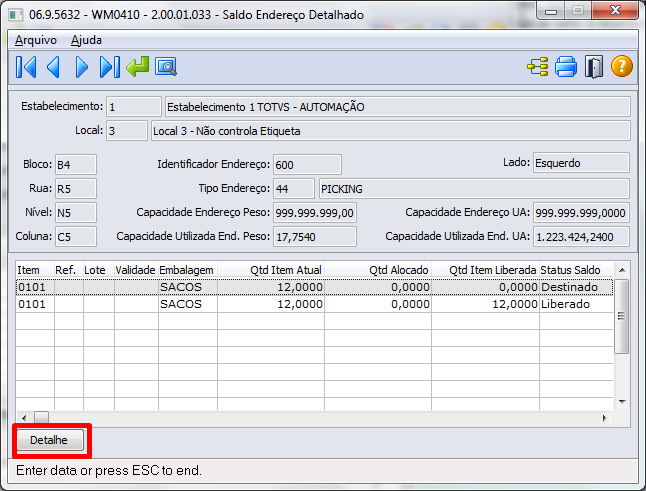646x491 pixels.
Task: Click the grid scroll down arrow
Action: (x=622, y=402)
